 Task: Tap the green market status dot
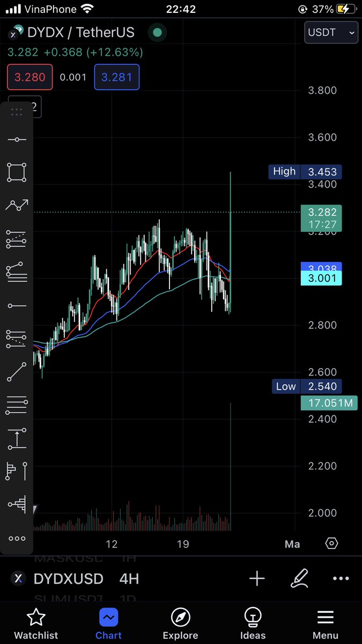pos(157,32)
